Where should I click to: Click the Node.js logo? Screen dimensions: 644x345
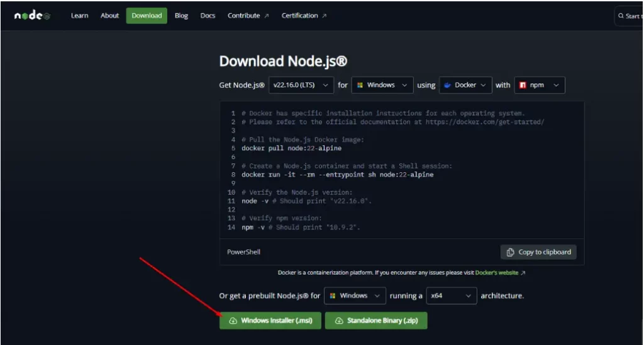click(x=32, y=16)
